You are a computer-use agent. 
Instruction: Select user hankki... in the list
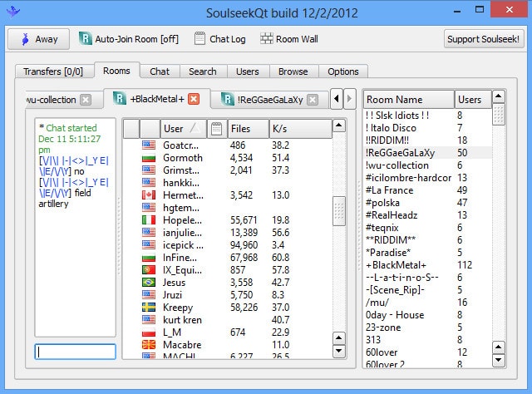(227, 183)
